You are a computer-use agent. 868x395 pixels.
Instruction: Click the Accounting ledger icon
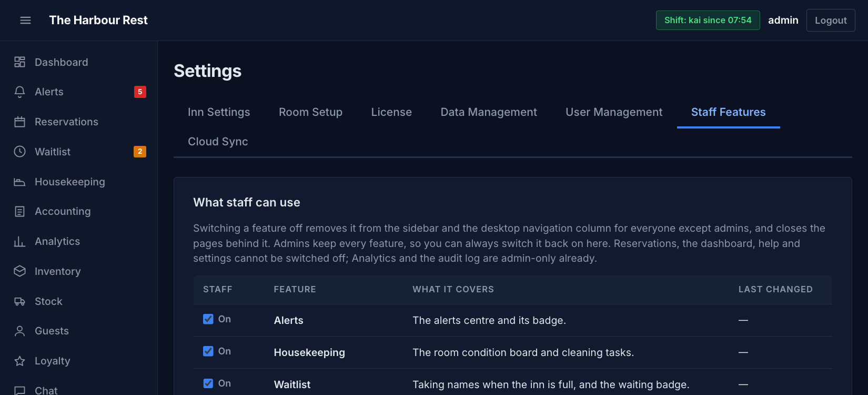[19, 211]
